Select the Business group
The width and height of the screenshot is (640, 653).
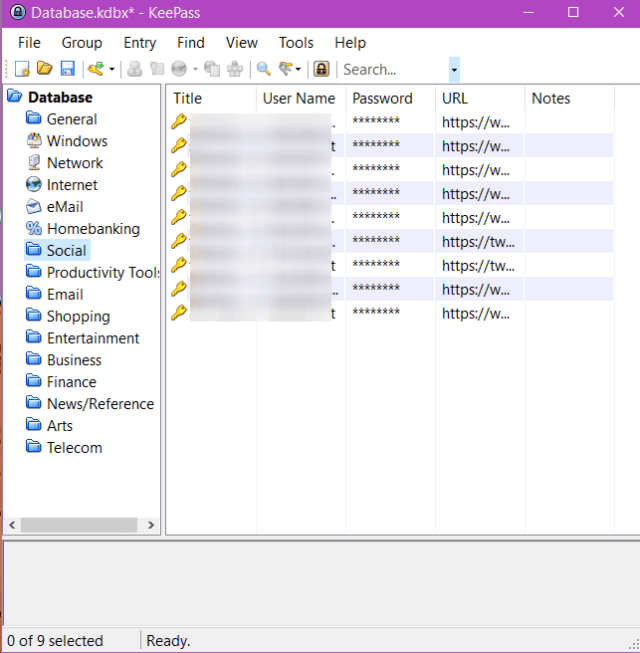74,360
